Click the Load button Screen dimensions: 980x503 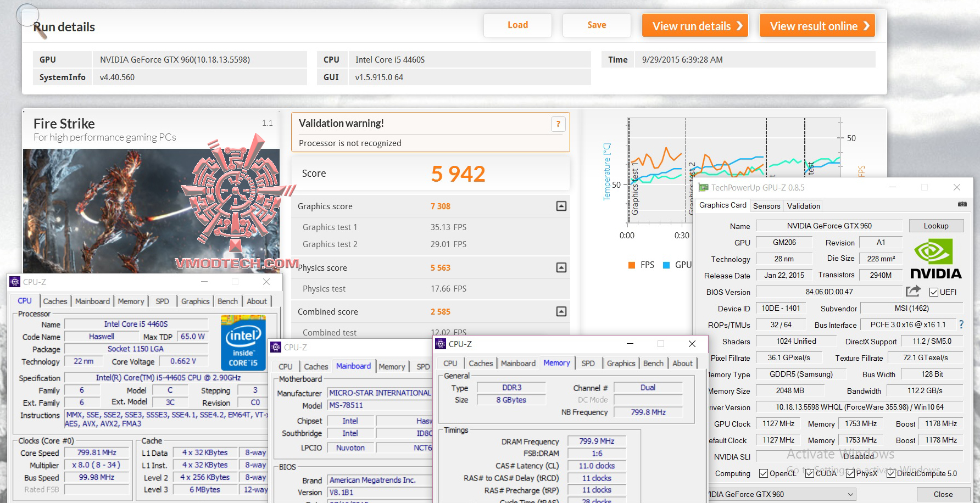(x=517, y=25)
